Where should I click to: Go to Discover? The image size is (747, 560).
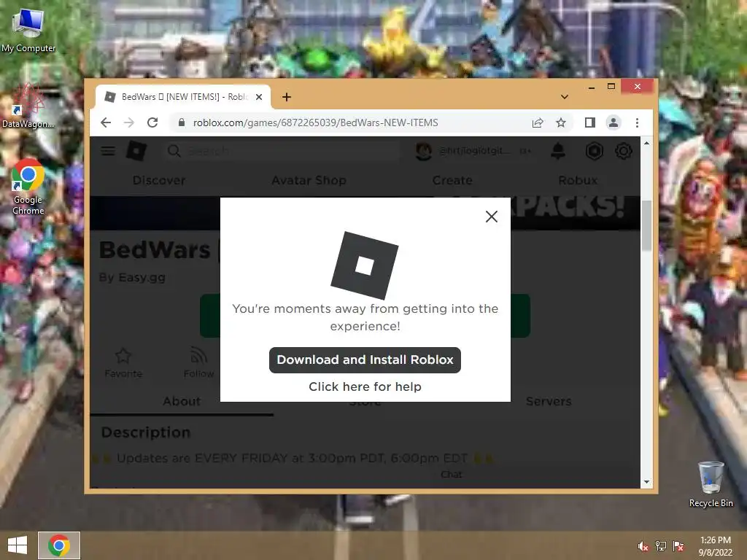click(x=159, y=181)
